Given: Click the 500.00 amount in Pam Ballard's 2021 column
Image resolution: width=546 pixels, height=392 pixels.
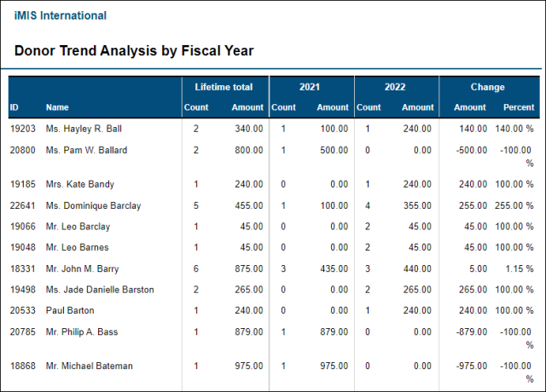Looking at the screenshot, I should 334,150.
